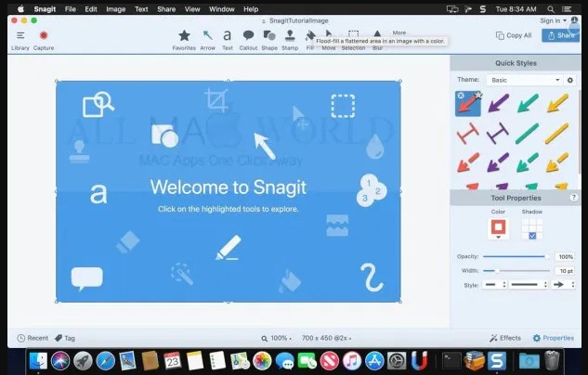Toggle the Properties panel

[x=553, y=338]
